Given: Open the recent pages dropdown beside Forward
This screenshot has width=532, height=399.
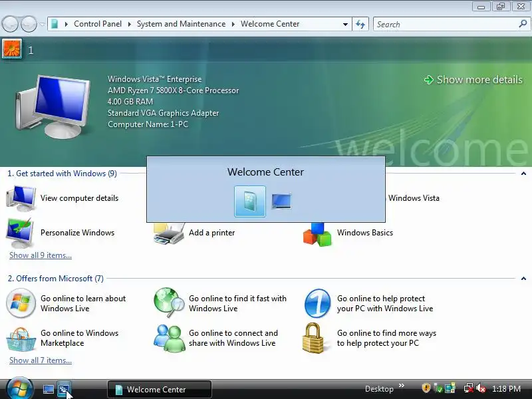Looking at the screenshot, I should click(42, 24).
